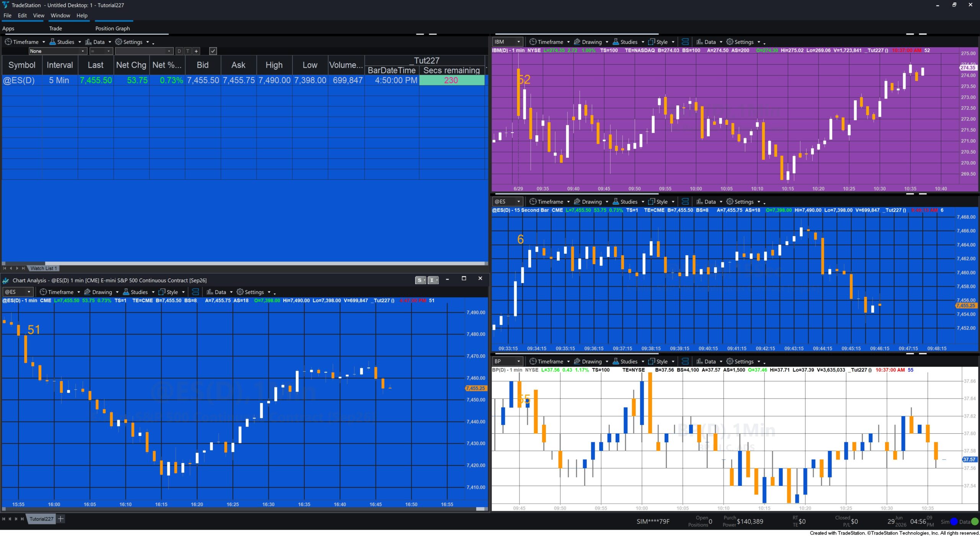Click the Trade button
980x536 pixels.
tap(56, 28)
